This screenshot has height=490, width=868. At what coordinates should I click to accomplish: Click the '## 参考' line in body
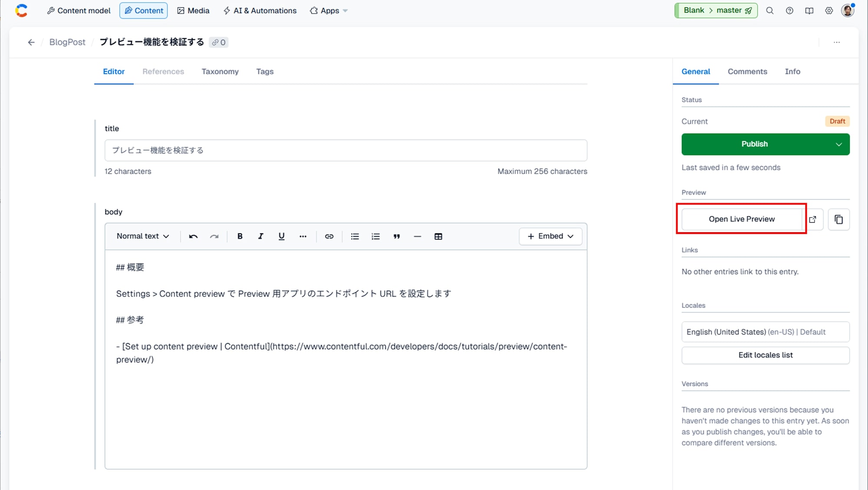point(130,320)
